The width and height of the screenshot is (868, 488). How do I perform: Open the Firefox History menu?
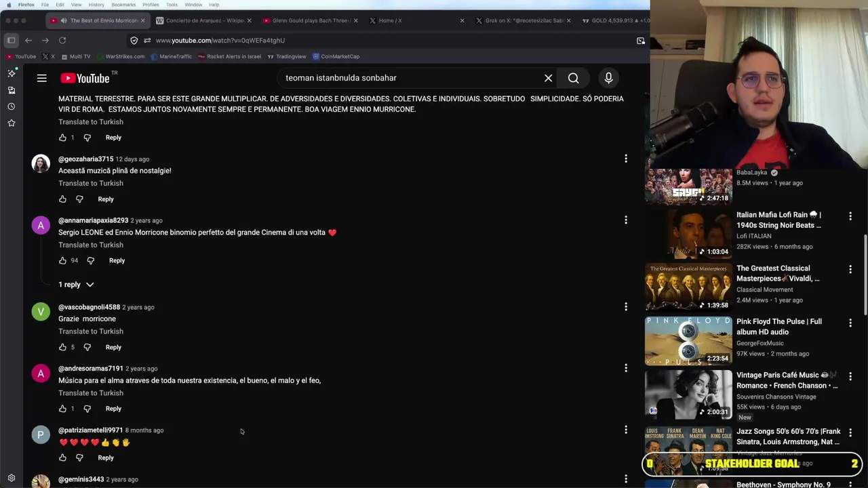click(96, 5)
